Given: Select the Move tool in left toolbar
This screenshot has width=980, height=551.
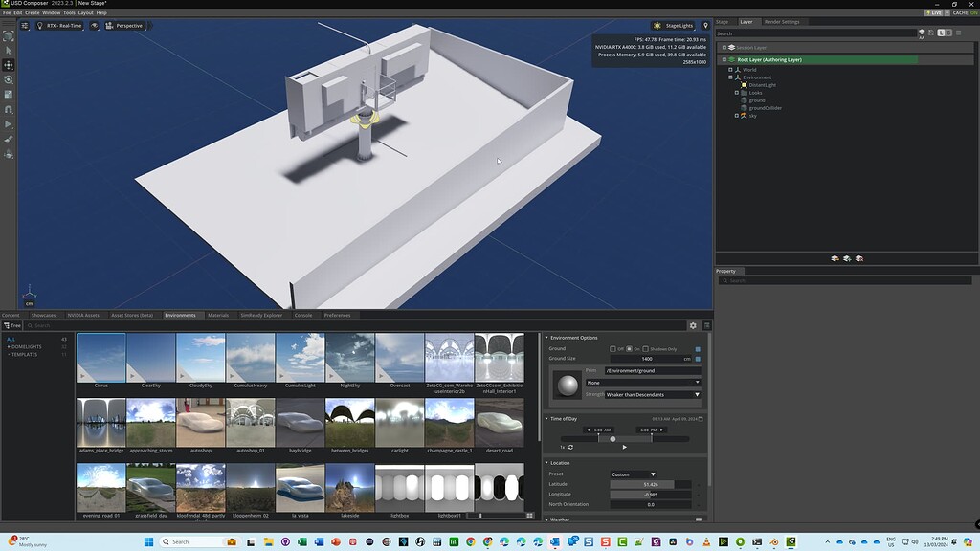Looking at the screenshot, I should point(9,65).
